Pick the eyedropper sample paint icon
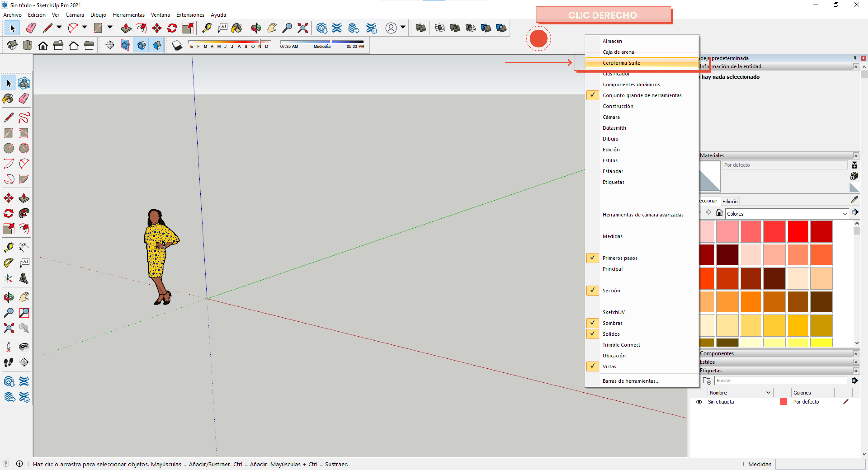868x470 pixels. point(854,199)
